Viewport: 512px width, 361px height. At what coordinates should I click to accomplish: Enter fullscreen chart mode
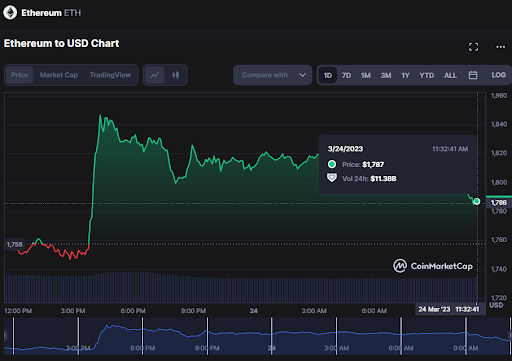click(473, 47)
